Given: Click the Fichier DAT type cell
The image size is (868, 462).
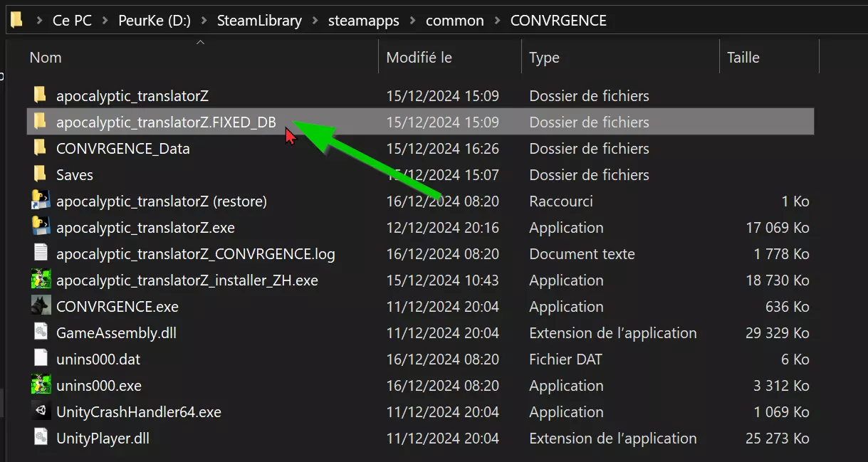Looking at the screenshot, I should 565,359.
